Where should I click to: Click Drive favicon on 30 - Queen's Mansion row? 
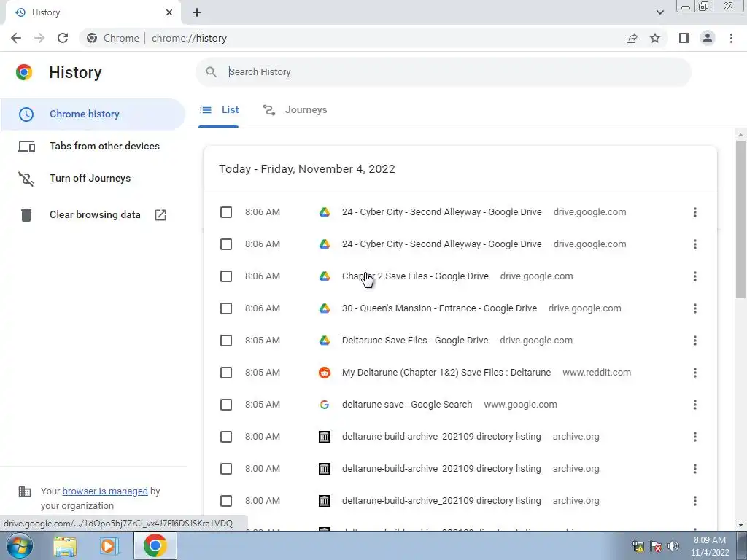point(325,308)
